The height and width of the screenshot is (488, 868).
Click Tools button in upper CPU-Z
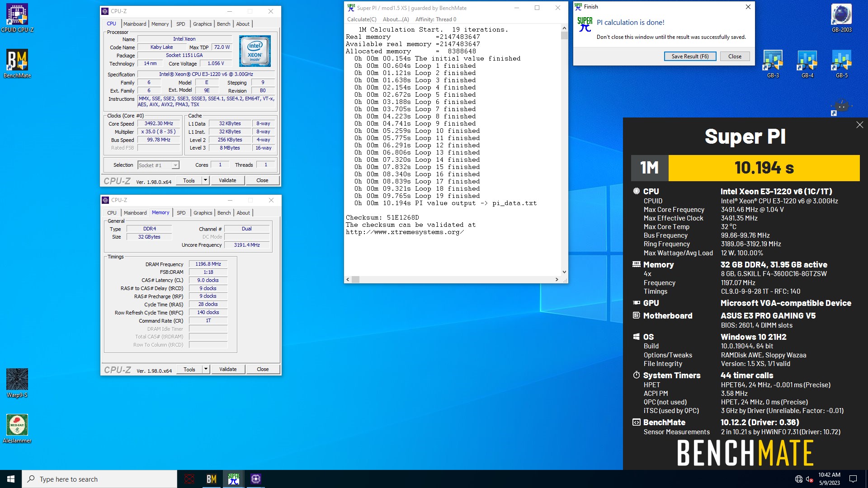[189, 180]
